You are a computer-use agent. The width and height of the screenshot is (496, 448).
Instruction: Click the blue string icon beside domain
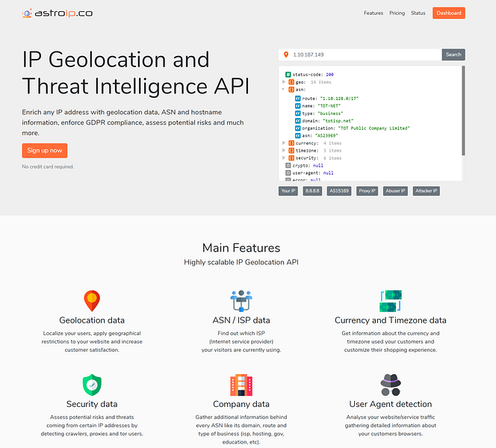297,121
